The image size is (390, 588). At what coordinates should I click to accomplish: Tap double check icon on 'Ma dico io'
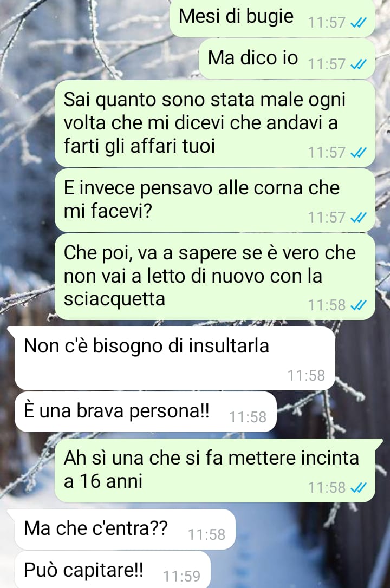(358, 64)
